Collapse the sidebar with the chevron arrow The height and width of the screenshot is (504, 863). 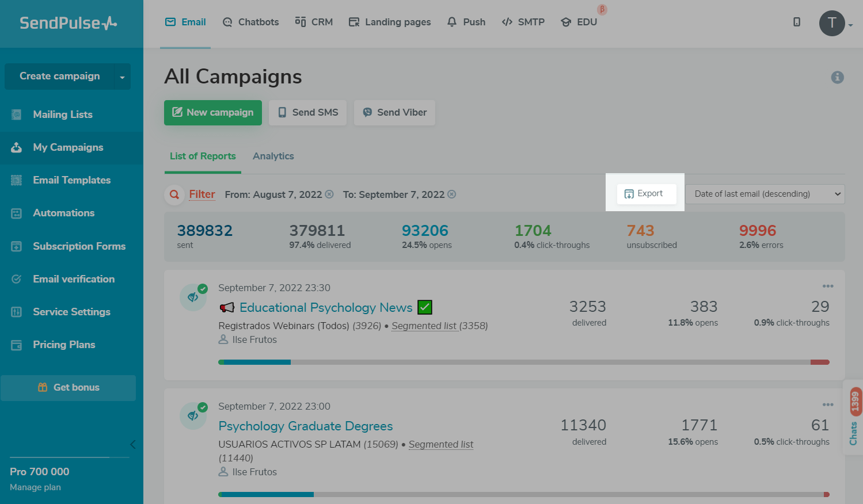point(133,444)
